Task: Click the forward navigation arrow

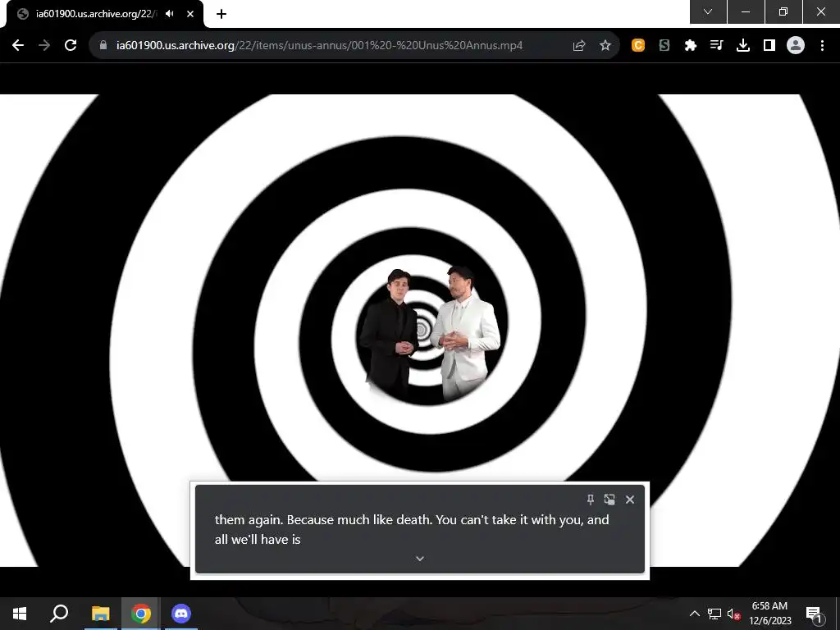Action: pos(44,46)
